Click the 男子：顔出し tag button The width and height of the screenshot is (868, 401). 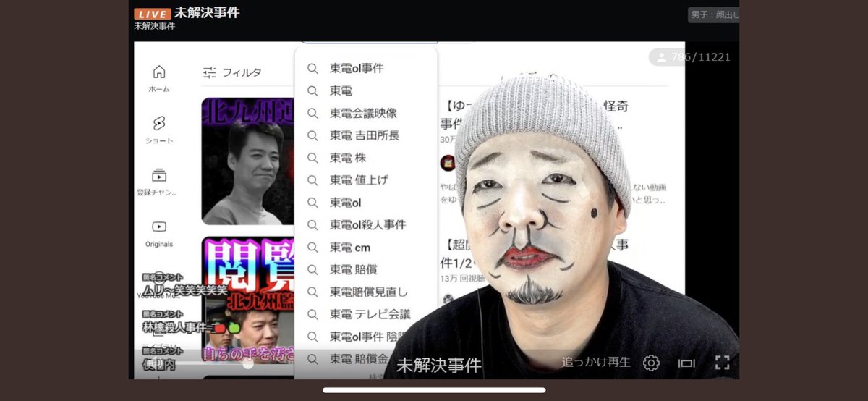[x=713, y=15]
